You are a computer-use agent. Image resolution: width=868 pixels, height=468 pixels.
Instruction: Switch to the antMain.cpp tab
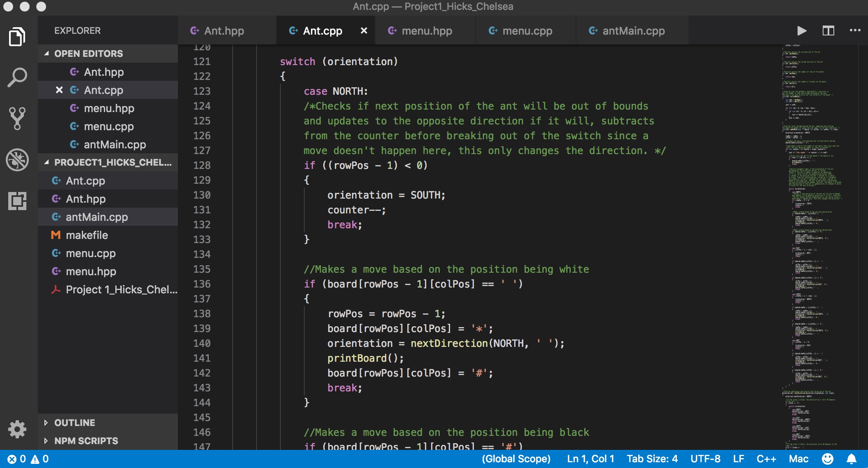tap(633, 31)
